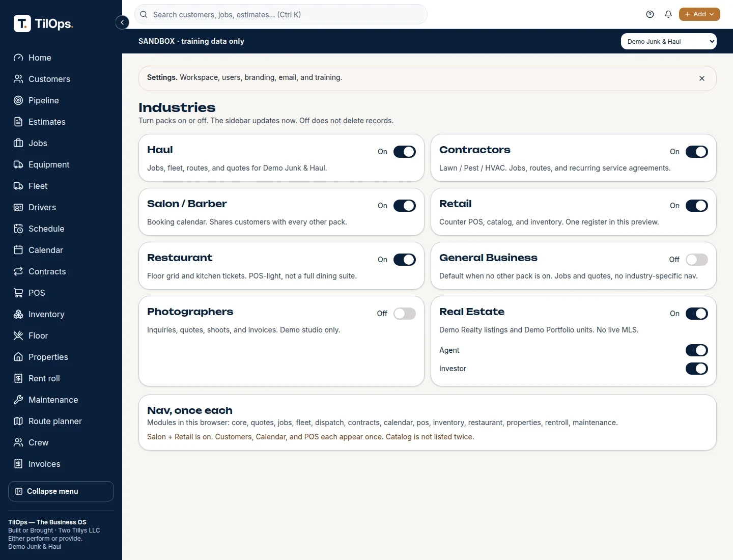Disable the Salon / Barber toggle

pyautogui.click(x=405, y=206)
